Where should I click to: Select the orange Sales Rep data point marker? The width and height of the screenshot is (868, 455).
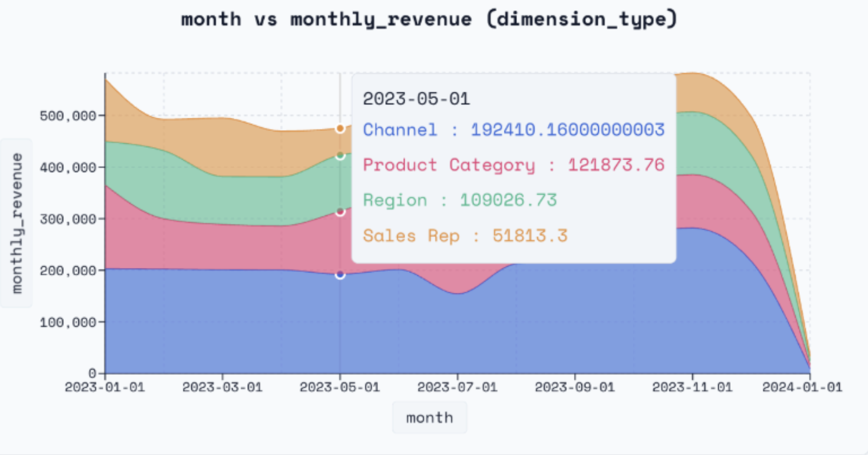340,128
